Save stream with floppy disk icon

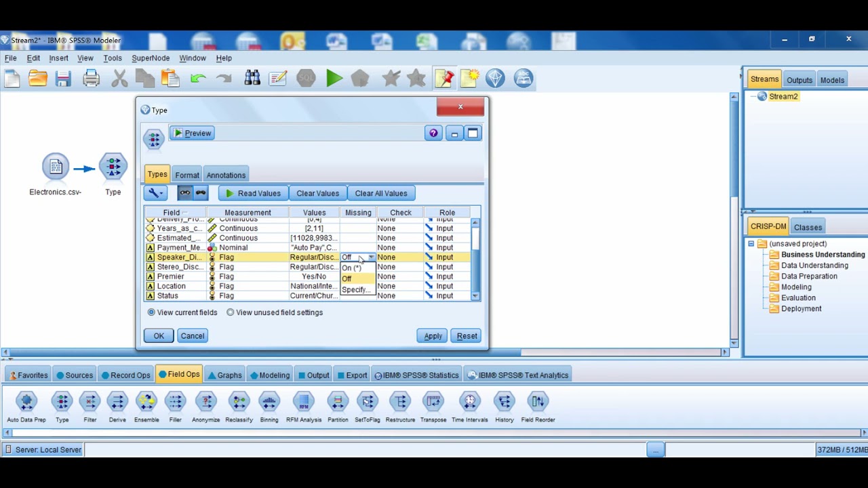[x=63, y=79]
